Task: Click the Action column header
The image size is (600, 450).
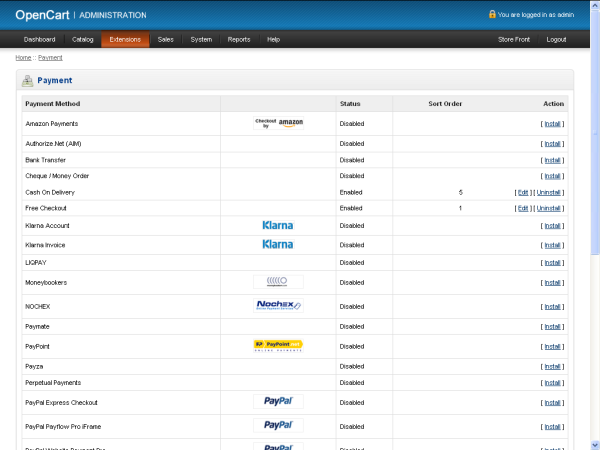Action: coord(553,104)
